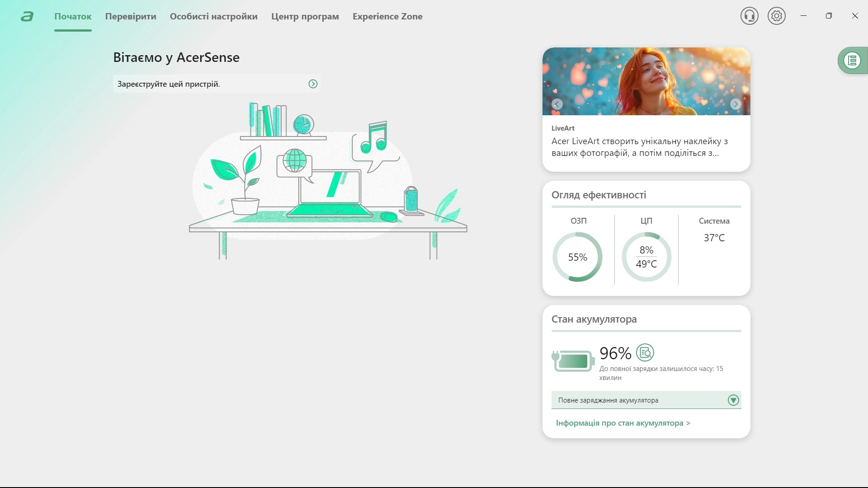Expand the battery full charging mode dropdown
Viewport: 868px width, 488px height.
point(733,400)
